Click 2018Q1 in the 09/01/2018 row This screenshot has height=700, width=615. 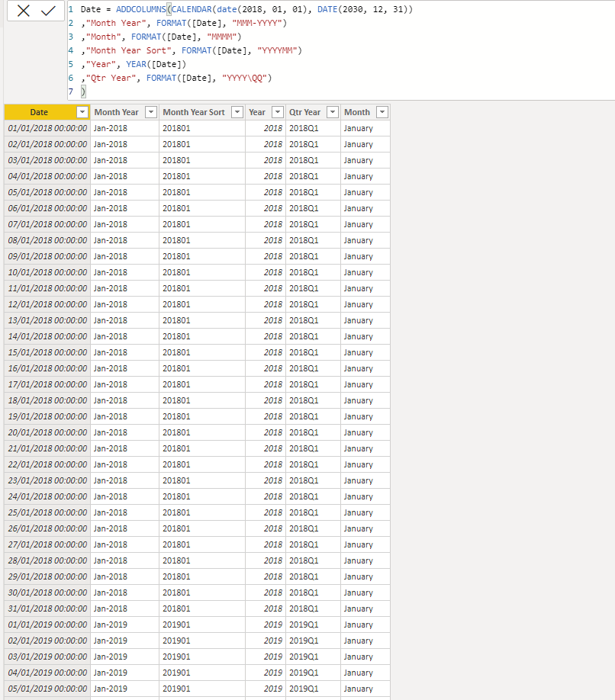point(304,256)
